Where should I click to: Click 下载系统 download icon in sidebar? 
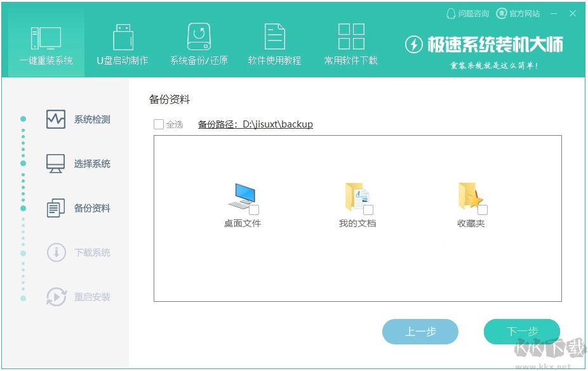56,252
